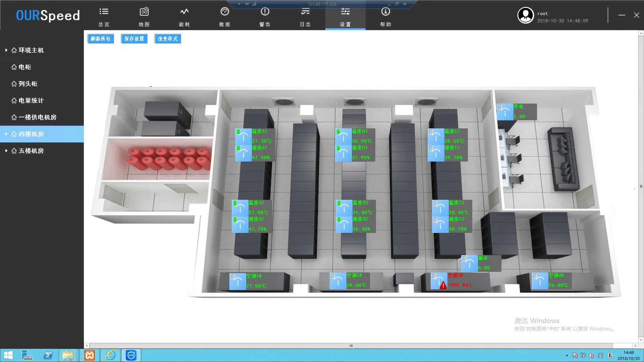Image resolution: width=644 pixels, height=362 pixels.
Task: Open the 日志 log icon
Action: click(x=305, y=12)
